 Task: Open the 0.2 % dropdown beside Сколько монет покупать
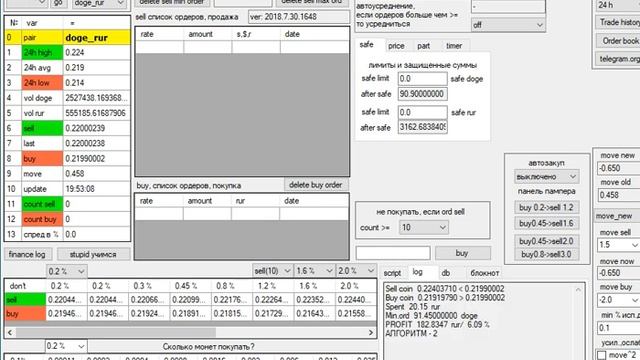click(x=65, y=346)
